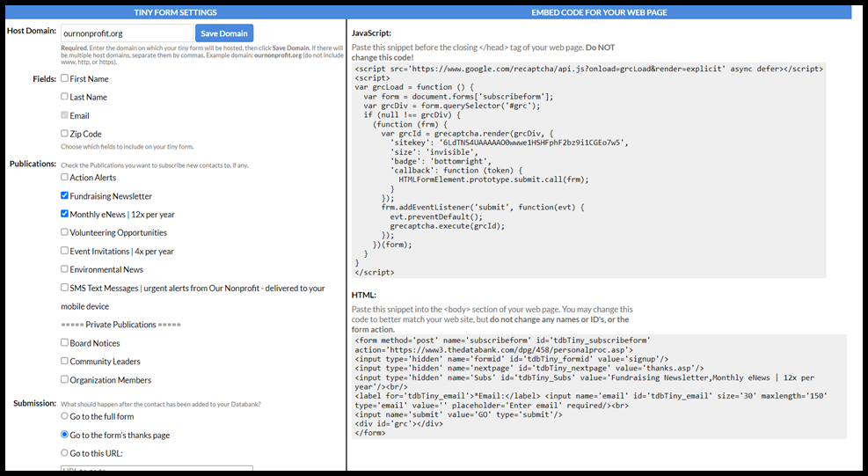Screen dimensions: 868x476
Task: Check the First Name field checkbox
Action: 65,78
